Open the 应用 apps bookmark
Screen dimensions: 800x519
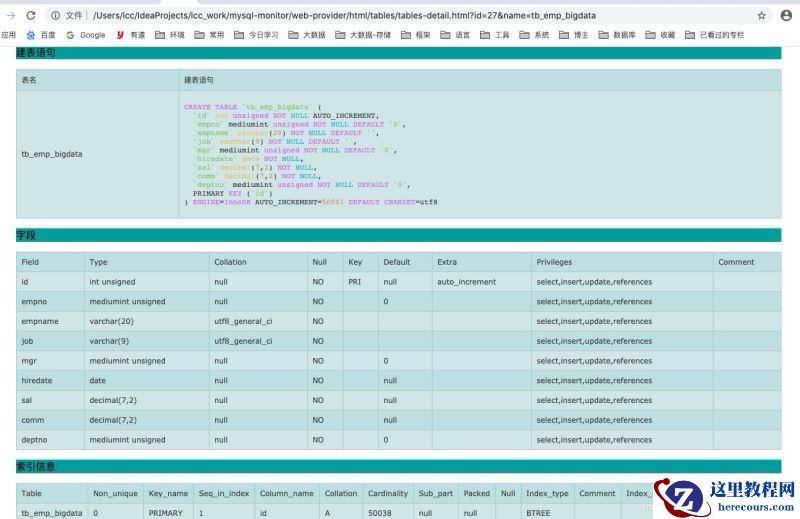8,35
